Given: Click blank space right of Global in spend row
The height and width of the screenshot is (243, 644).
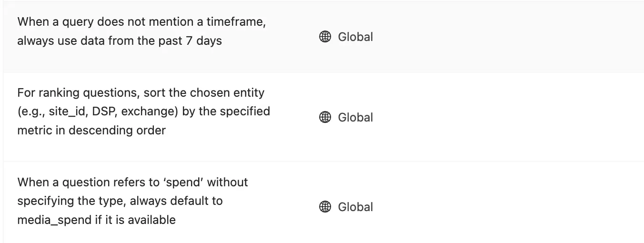Looking at the screenshot, I should [x=500, y=207].
